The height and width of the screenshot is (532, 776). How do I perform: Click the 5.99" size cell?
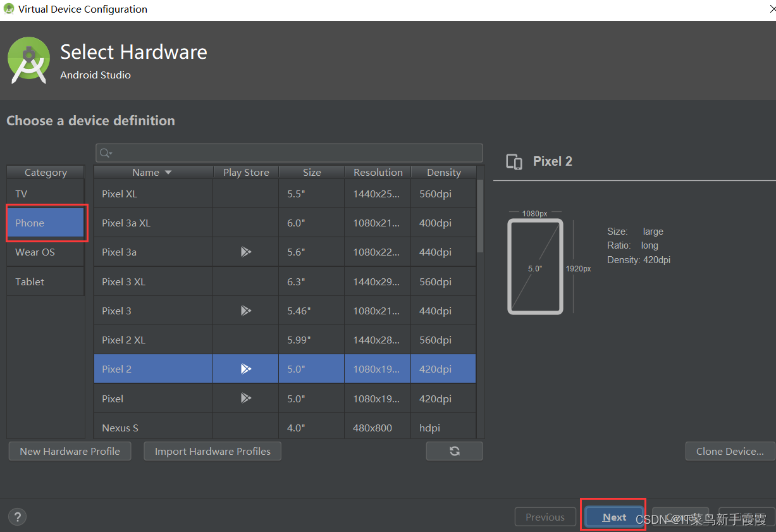312,340
